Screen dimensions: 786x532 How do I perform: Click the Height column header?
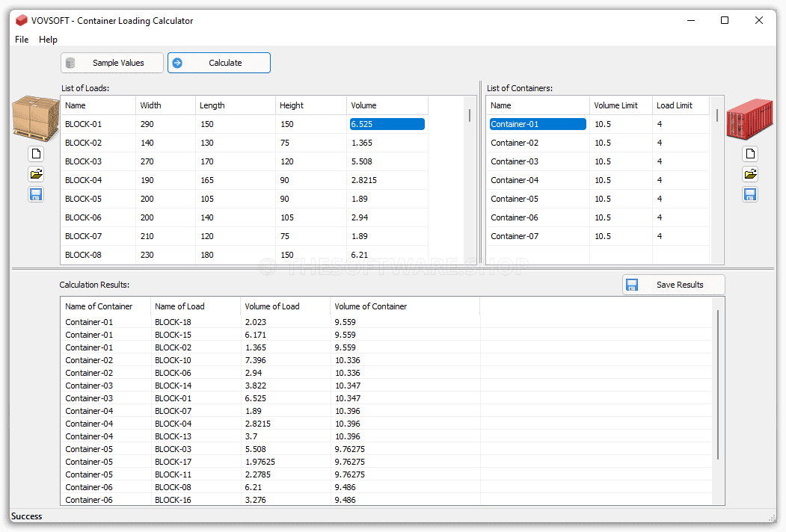pyautogui.click(x=311, y=105)
